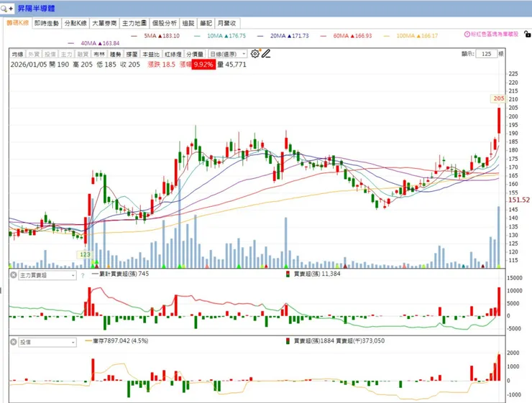Open the 投信 indicator dropdown

pos(47,343)
